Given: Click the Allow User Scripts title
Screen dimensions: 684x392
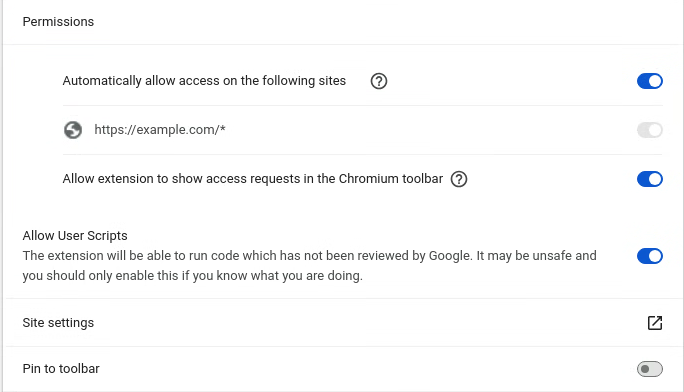Looking at the screenshot, I should pos(75,235).
